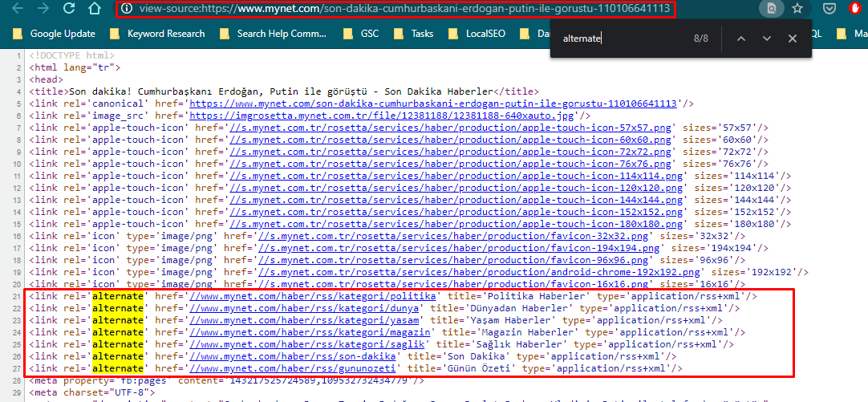The width and height of the screenshot is (868, 402).
Task: Open the apple-touch-icon-76x76.png link
Action: 451,164
